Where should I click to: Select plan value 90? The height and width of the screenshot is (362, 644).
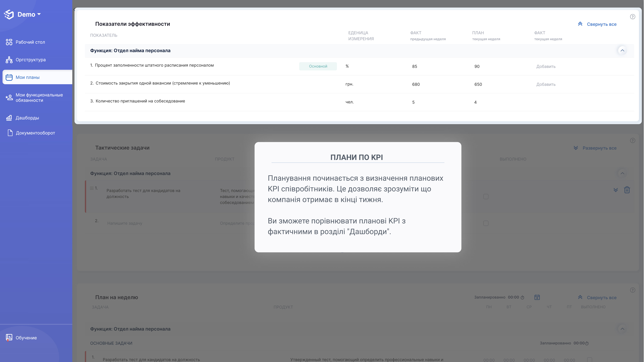(477, 66)
